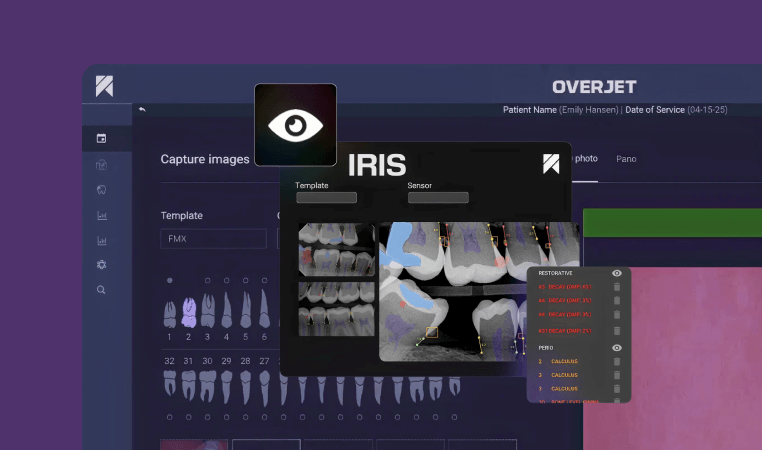Open bar chart icon directly below tooth icon
This screenshot has height=450, width=762.
tap(102, 215)
